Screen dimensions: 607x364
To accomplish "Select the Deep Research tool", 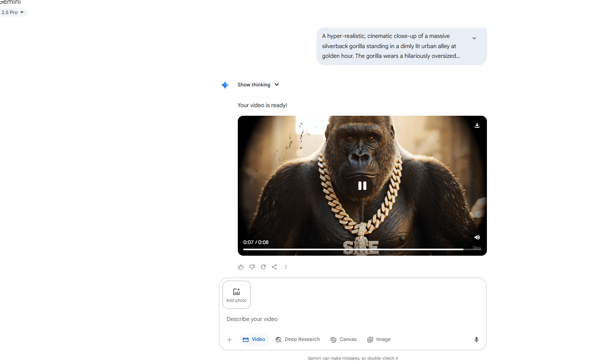I will tap(298, 339).
